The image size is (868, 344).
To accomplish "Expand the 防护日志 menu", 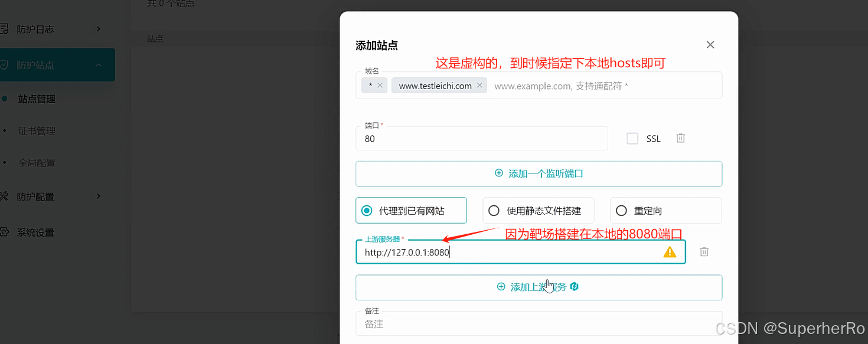I will (99, 29).
